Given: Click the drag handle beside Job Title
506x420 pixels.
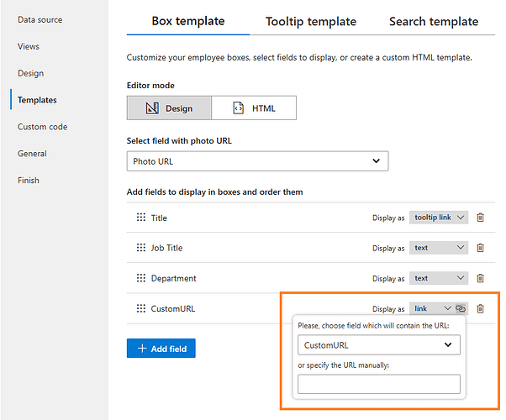Looking at the screenshot, I should 140,248.
